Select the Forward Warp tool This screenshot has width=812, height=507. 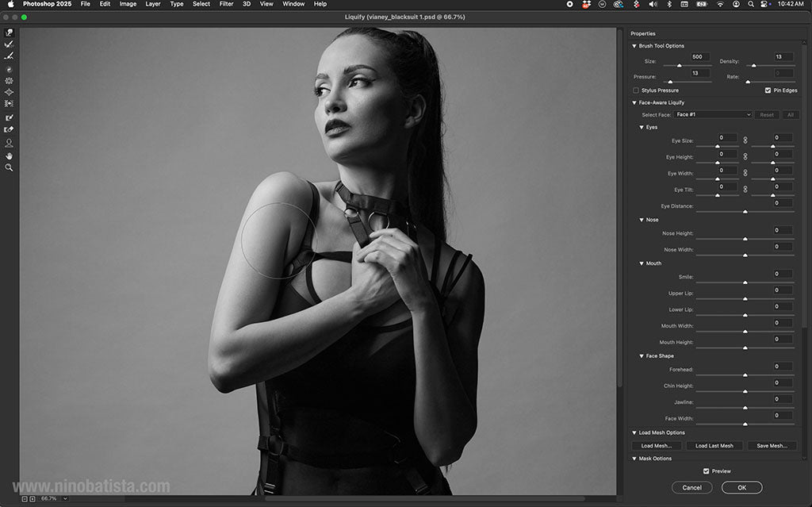click(9, 33)
